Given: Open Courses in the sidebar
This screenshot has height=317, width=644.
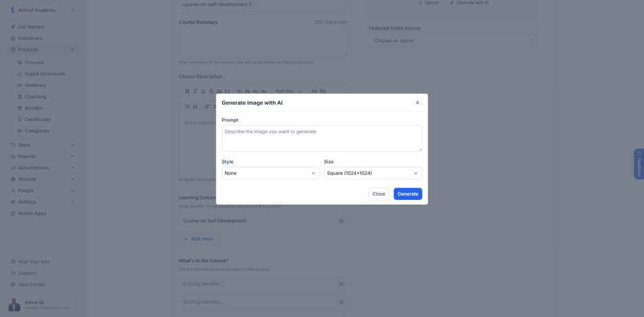Looking at the screenshot, I should (34, 62).
